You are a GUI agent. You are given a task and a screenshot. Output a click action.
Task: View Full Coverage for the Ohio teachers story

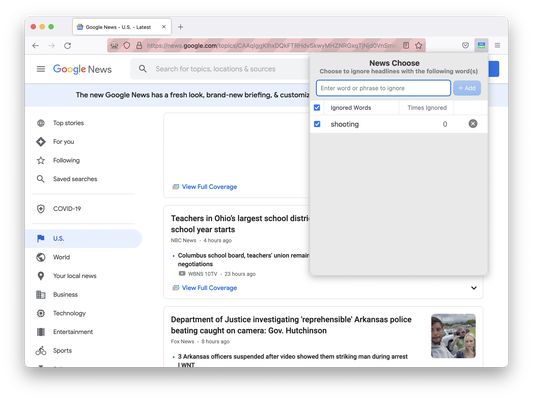pyautogui.click(x=209, y=288)
